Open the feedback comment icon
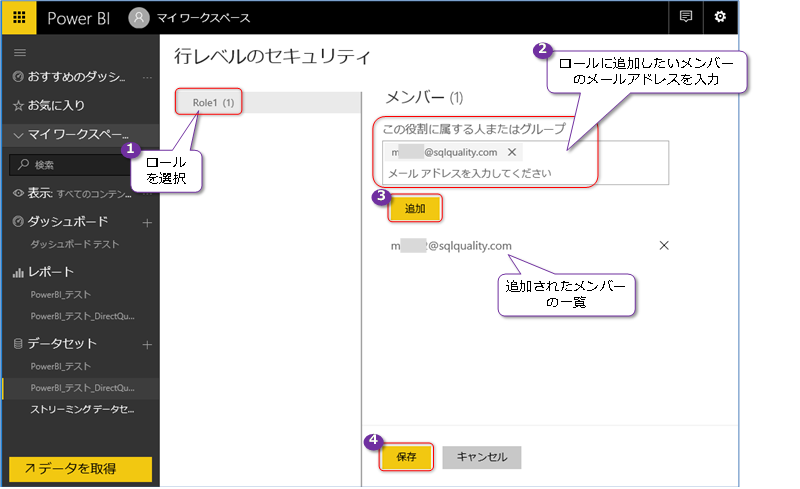Viewport: 800px width, 489px height. [686, 17]
